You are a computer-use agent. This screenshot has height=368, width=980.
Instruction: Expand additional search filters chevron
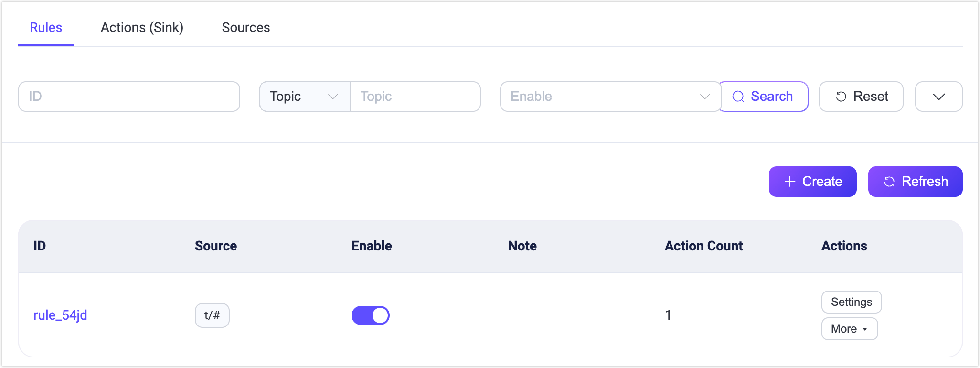(x=938, y=97)
